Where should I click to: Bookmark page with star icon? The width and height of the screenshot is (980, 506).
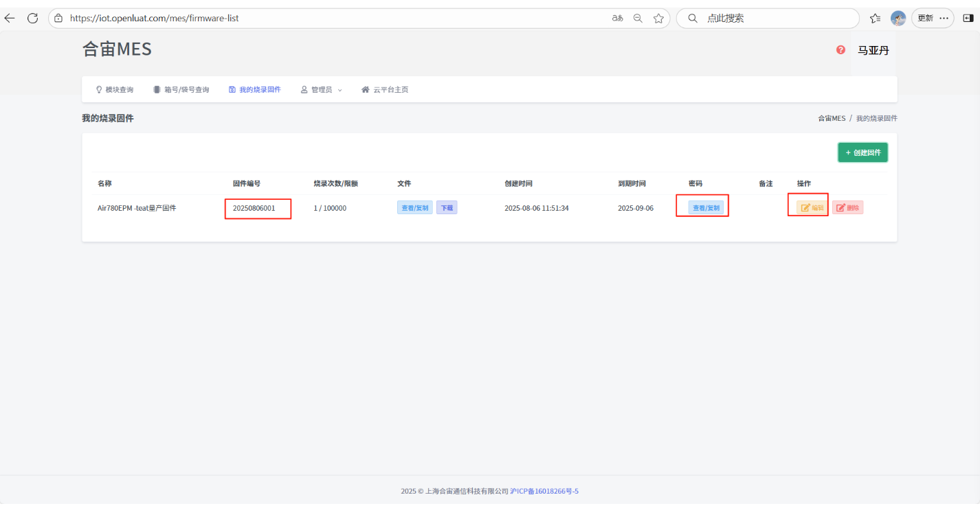(658, 19)
